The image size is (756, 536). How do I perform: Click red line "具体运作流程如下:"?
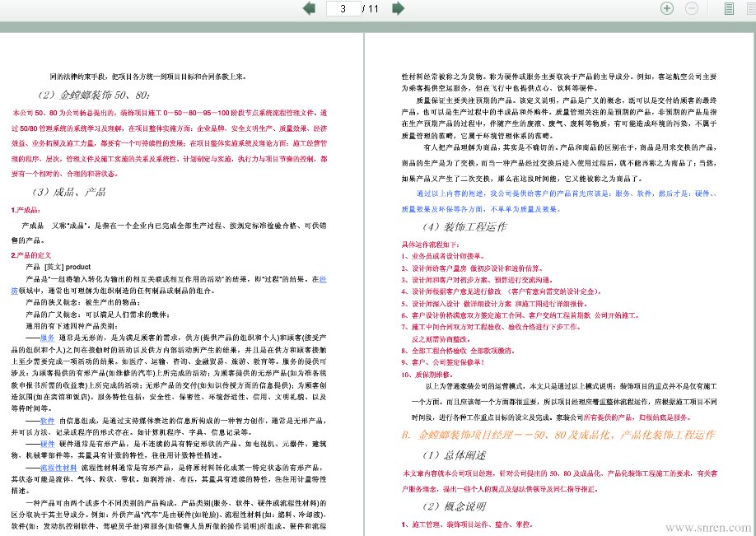coord(431,245)
